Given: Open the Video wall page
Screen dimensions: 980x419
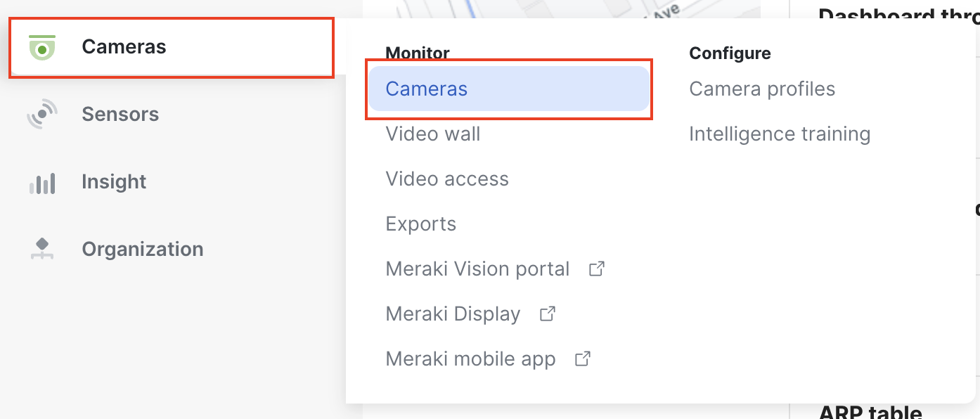Looking at the screenshot, I should [433, 134].
